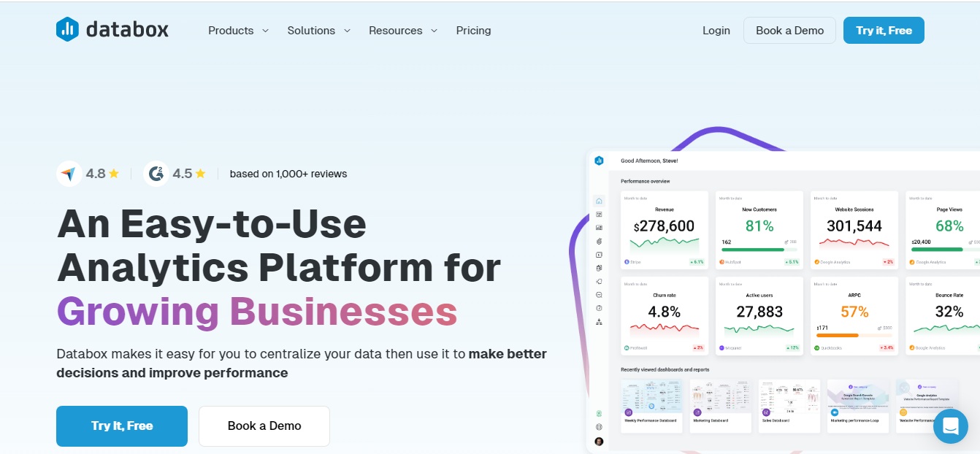Open the Login page
The image size is (980, 454).
click(x=716, y=31)
